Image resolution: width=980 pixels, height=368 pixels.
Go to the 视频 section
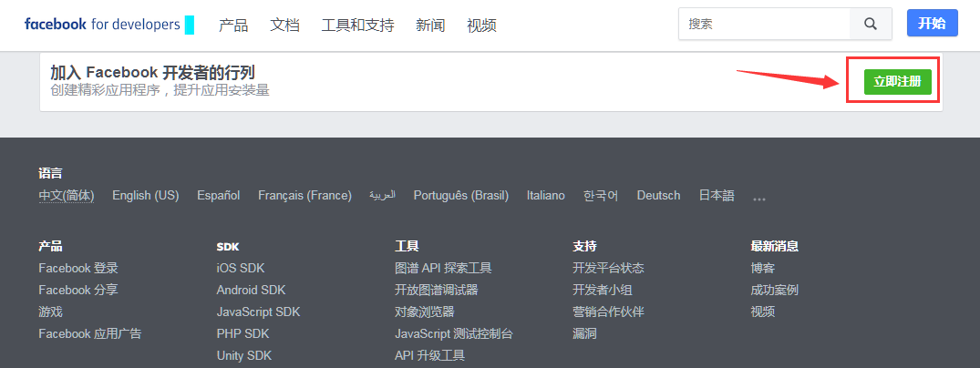[x=481, y=25]
